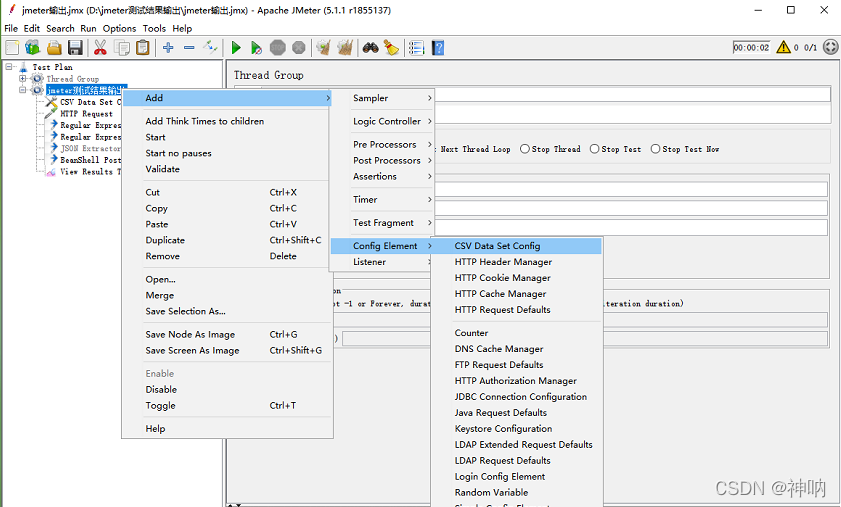This screenshot has width=841, height=507.
Task: Click Duplicate in the context menu
Action: click(227, 240)
